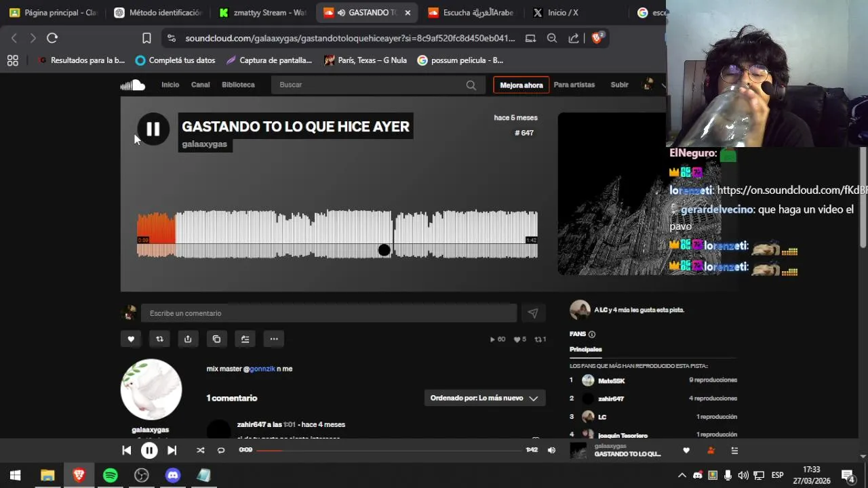The width and height of the screenshot is (868, 488).
Task: Send comment with the paper plane icon
Action: point(533,313)
